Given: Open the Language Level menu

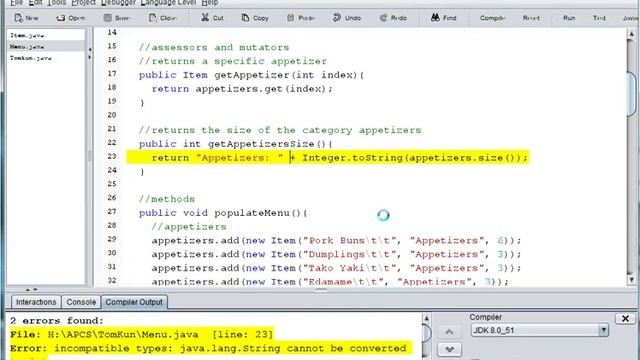Looking at the screenshot, I should point(168,3).
